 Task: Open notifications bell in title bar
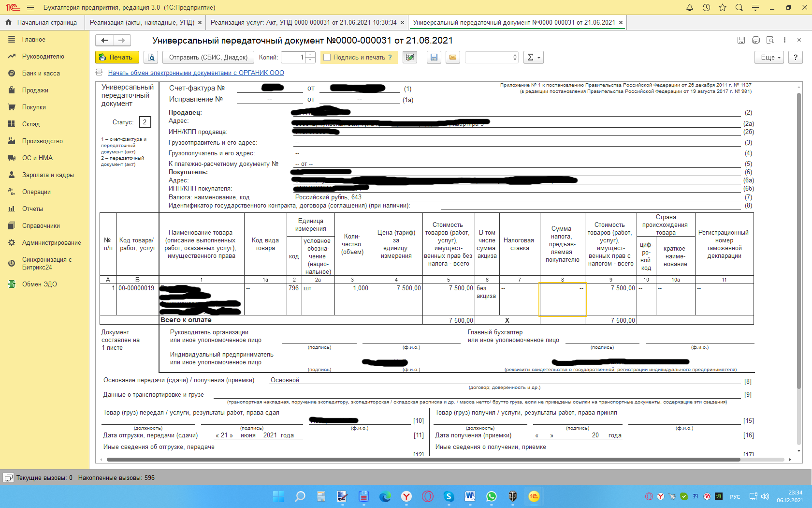pyautogui.click(x=690, y=8)
